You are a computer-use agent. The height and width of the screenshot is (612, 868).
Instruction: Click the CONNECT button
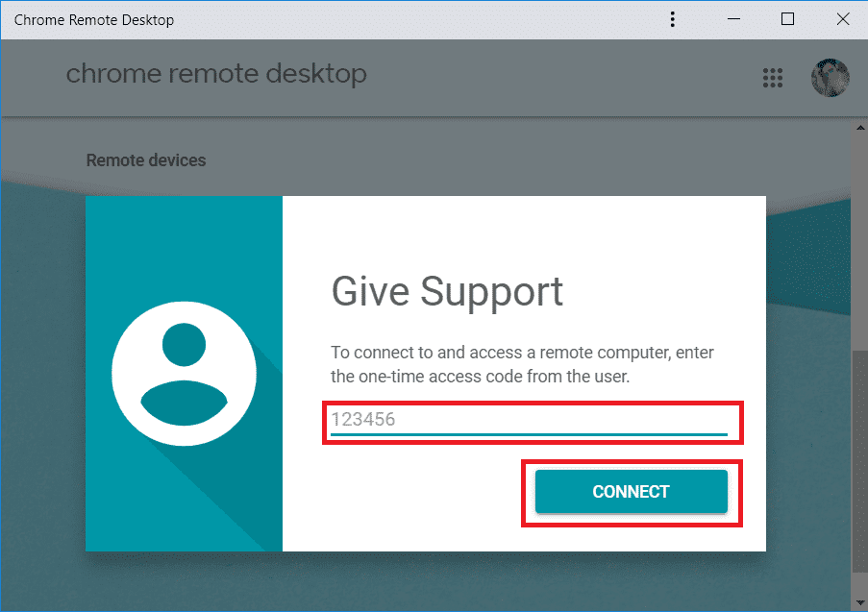632,491
